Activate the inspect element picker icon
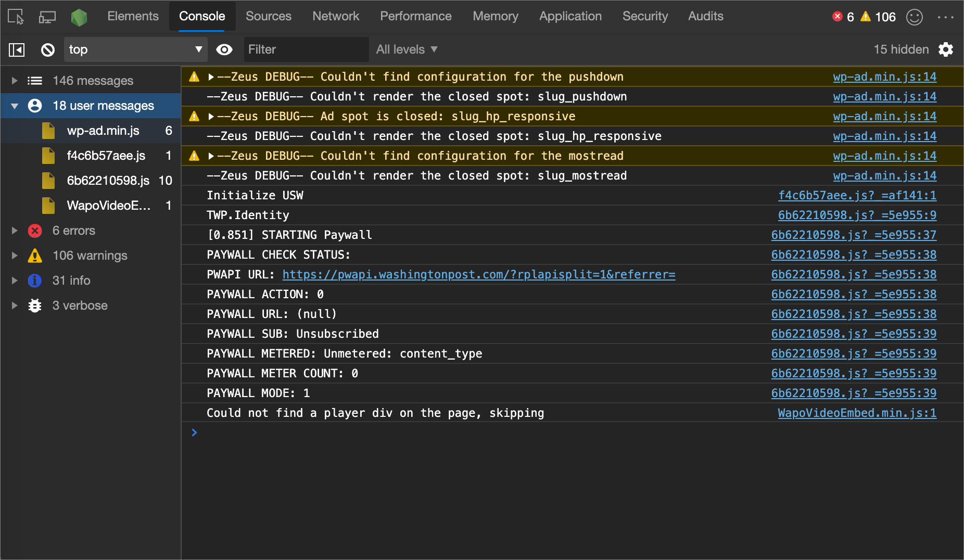Image resolution: width=964 pixels, height=560 pixels. [x=16, y=17]
